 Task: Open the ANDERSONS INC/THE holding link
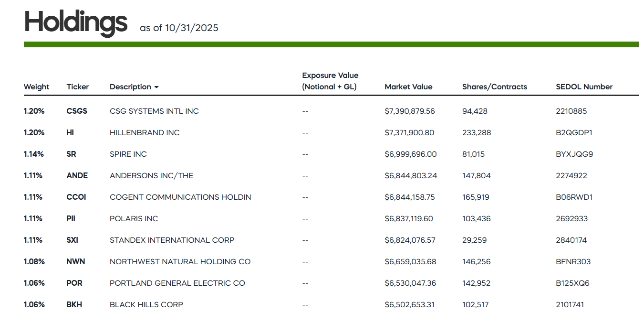[x=151, y=175]
